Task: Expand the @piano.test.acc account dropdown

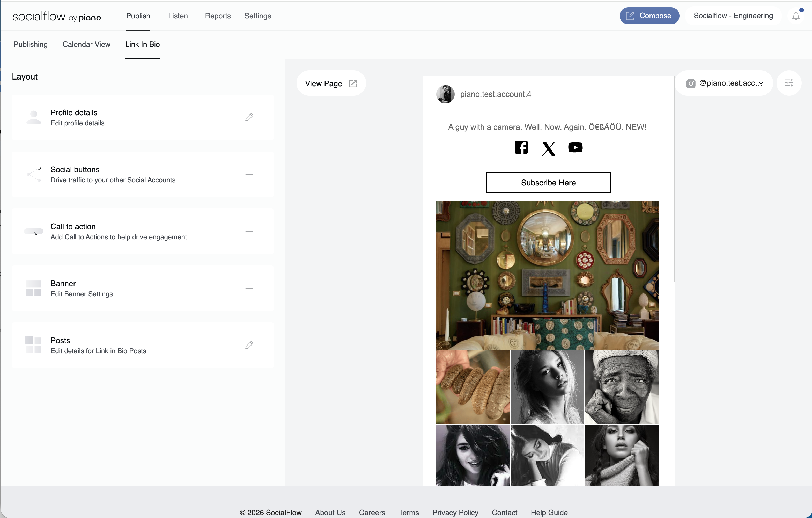Action: pyautogui.click(x=724, y=83)
